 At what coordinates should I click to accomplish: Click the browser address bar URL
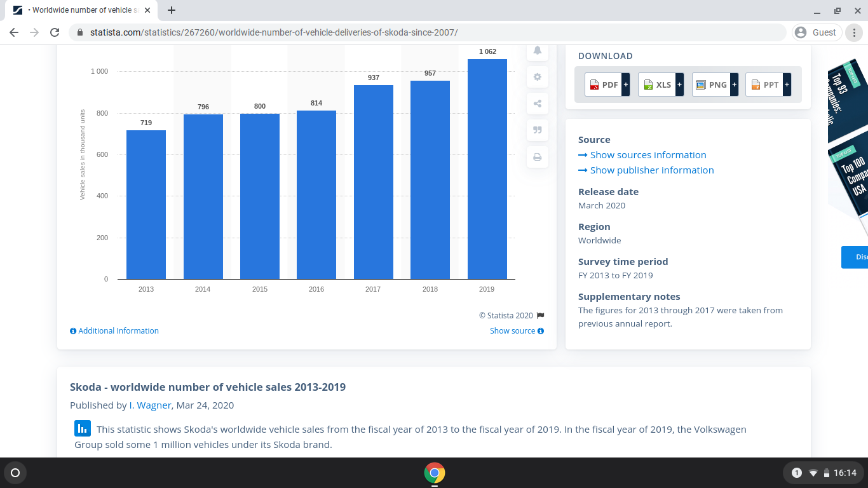[274, 32]
